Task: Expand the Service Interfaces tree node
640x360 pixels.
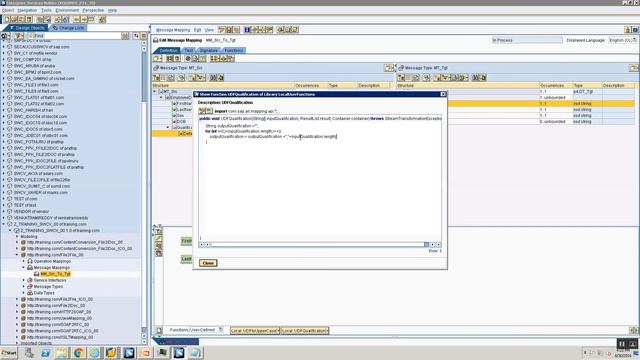Action: [x=24, y=280]
